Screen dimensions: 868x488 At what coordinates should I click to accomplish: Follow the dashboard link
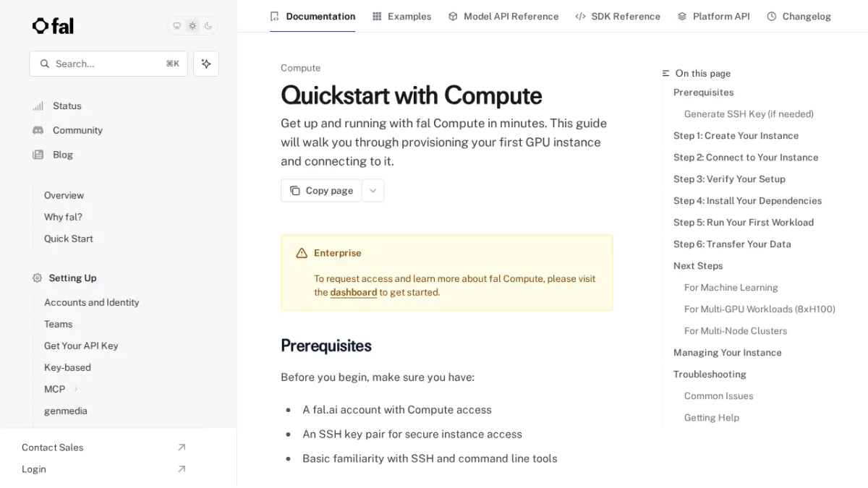click(x=354, y=293)
